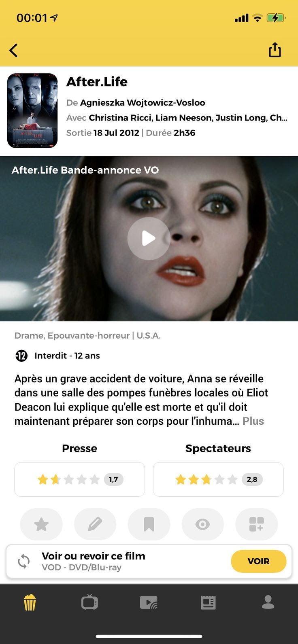Tap the add-to-collection grid plus icon

(257, 525)
